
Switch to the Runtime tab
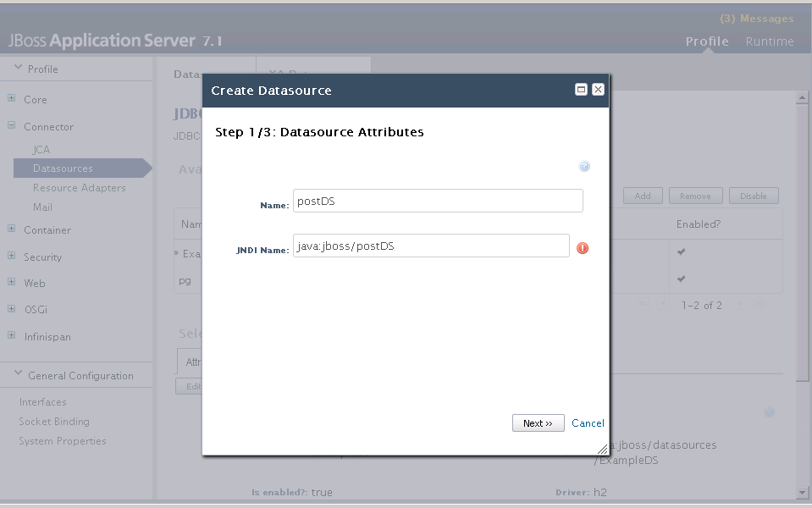(770, 41)
